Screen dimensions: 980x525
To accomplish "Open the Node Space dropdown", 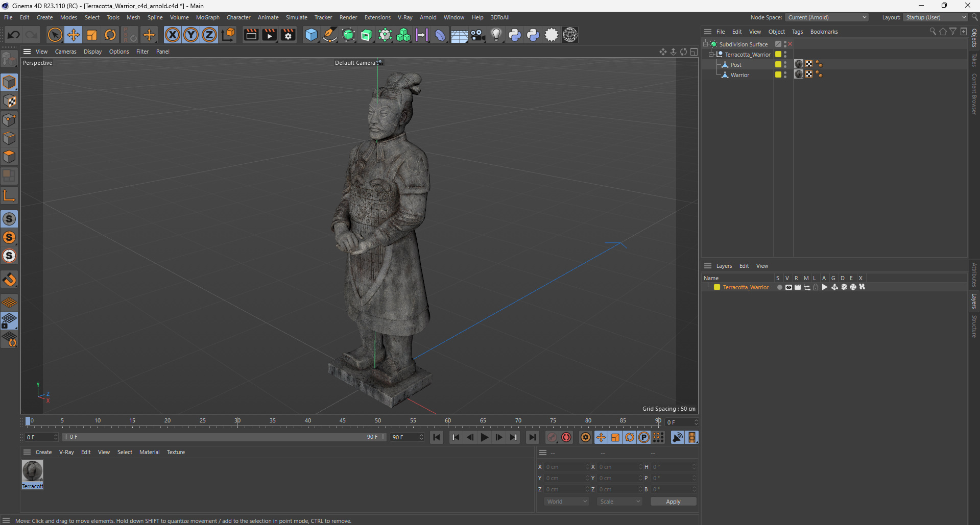I will click(x=827, y=17).
